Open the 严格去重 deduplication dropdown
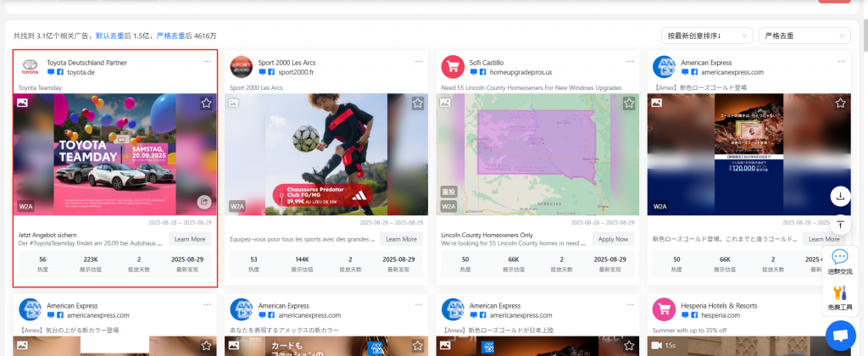 click(x=804, y=36)
